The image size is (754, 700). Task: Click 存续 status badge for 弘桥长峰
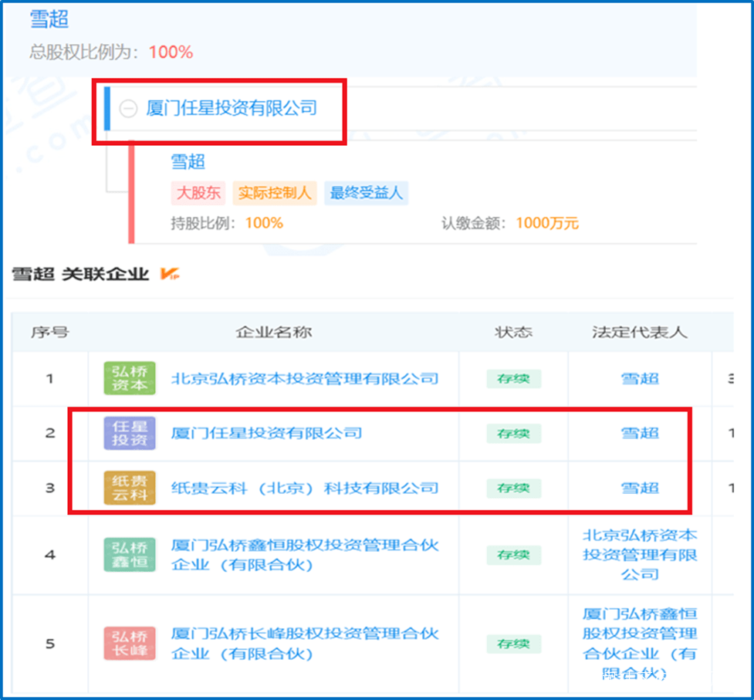513,644
